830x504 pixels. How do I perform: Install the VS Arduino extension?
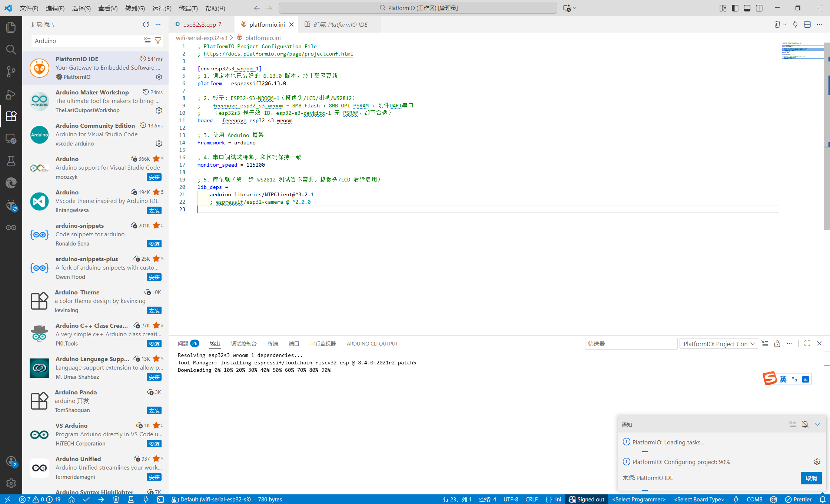154,444
